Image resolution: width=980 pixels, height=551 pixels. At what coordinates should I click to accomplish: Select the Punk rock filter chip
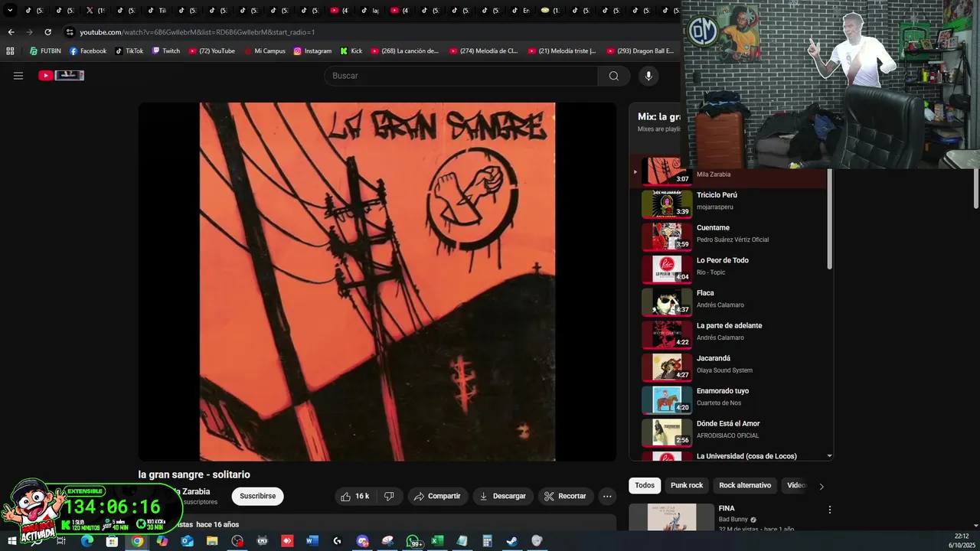coord(687,485)
